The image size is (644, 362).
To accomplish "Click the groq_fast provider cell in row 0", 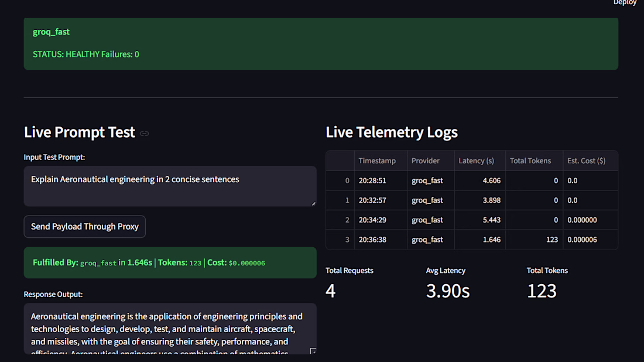I will click(x=430, y=180).
